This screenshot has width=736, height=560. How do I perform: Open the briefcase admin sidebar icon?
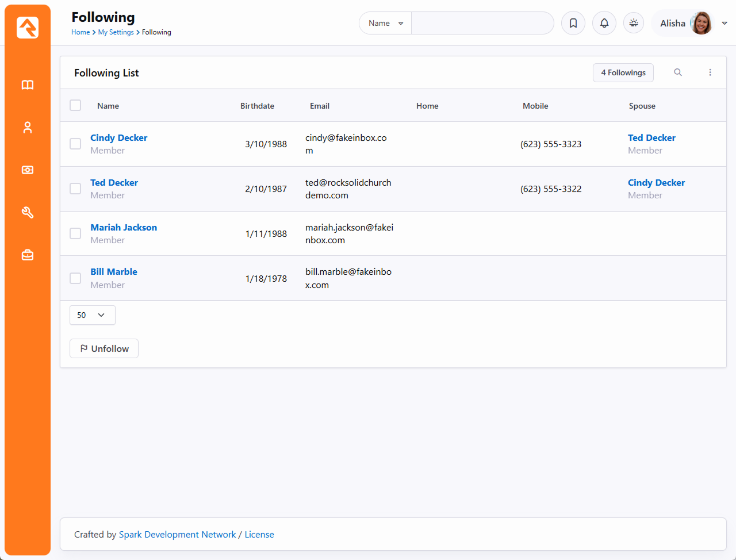coord(28,255)
